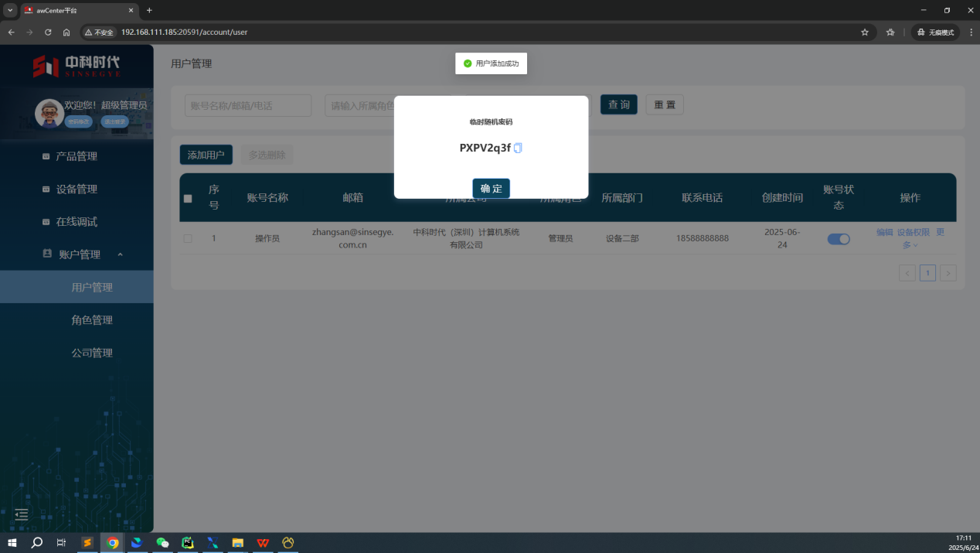Image resolution: width=980 pixels, height=553 pixels.
Task: Click the 设备二部 department cell
Action: tap(622, 238)
